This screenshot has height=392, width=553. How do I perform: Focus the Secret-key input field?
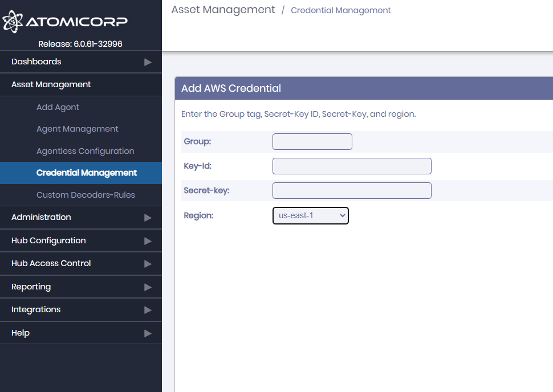(352, 191)
